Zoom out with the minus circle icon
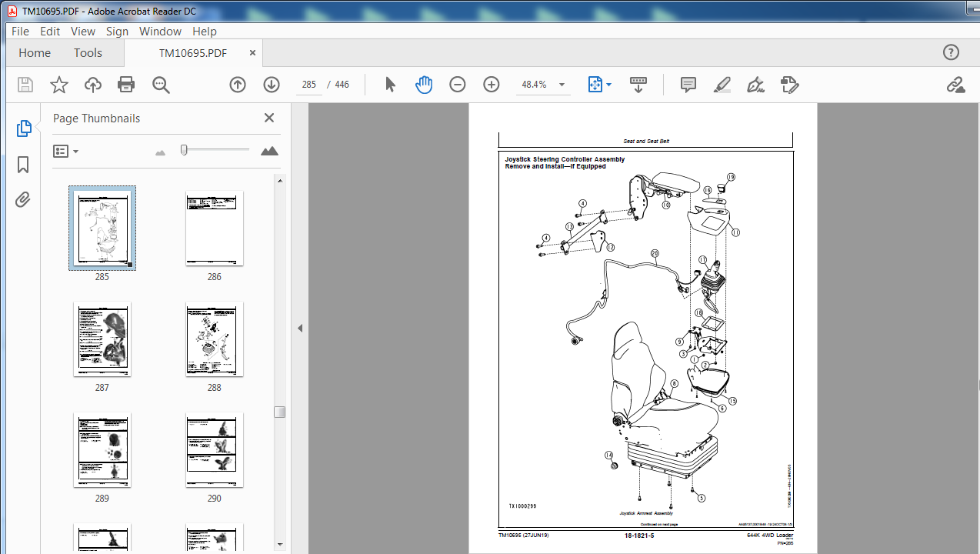This screenshot has width=980, height=554. [458, 85]
